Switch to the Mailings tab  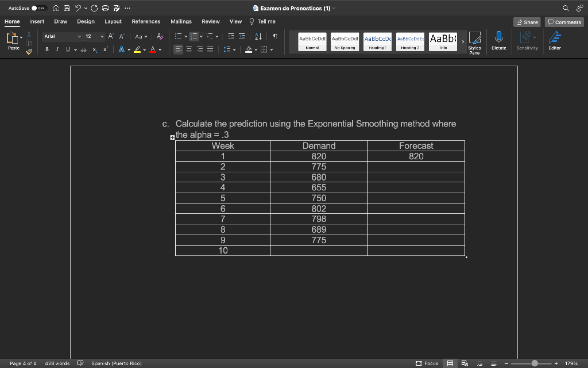[181, 21]
